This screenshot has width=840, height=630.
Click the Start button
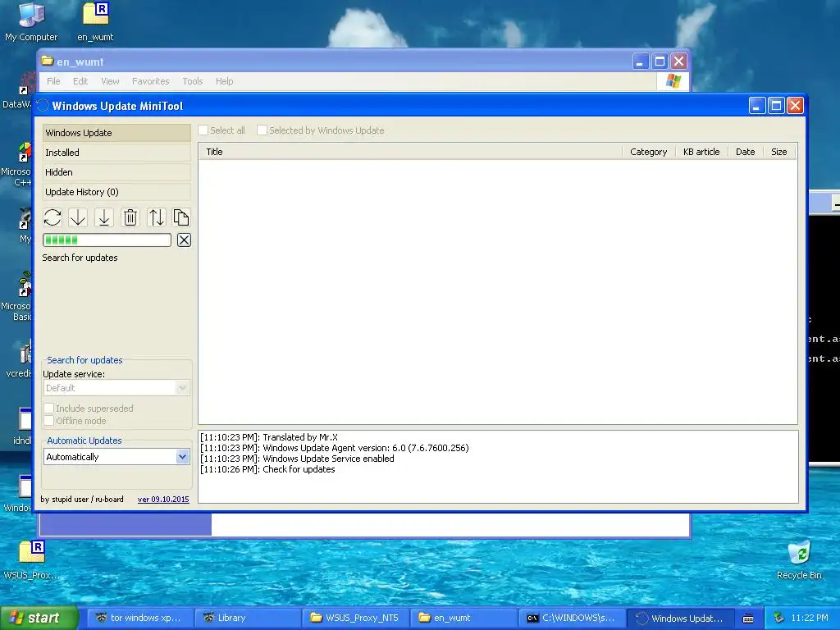[x=39, y=618]
